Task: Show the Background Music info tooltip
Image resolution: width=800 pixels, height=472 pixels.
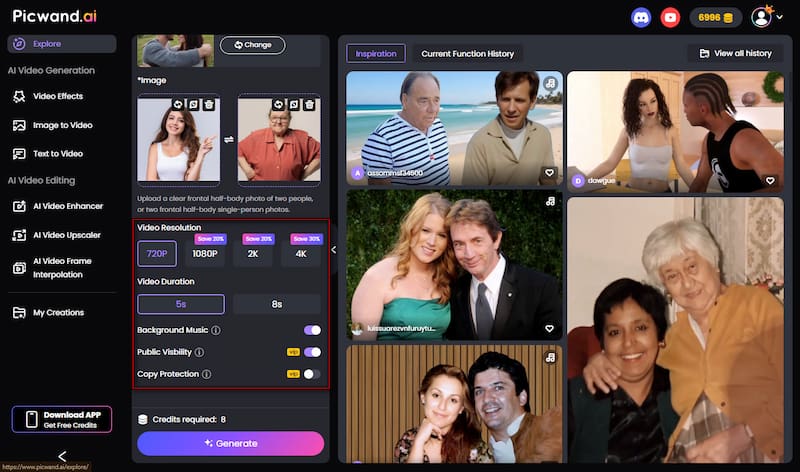Action: coord(216,330)
